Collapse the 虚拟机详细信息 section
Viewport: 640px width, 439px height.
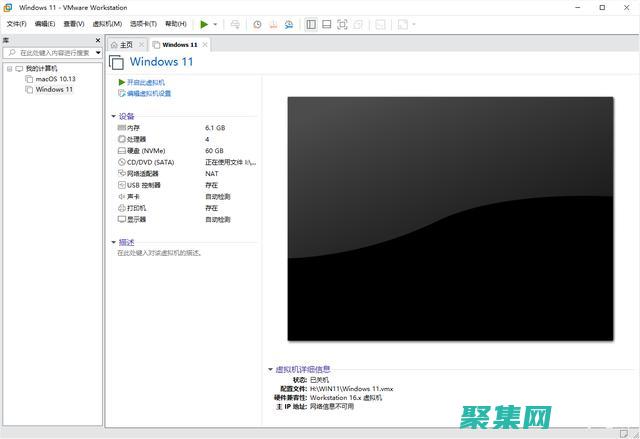[x=270, y=369]
